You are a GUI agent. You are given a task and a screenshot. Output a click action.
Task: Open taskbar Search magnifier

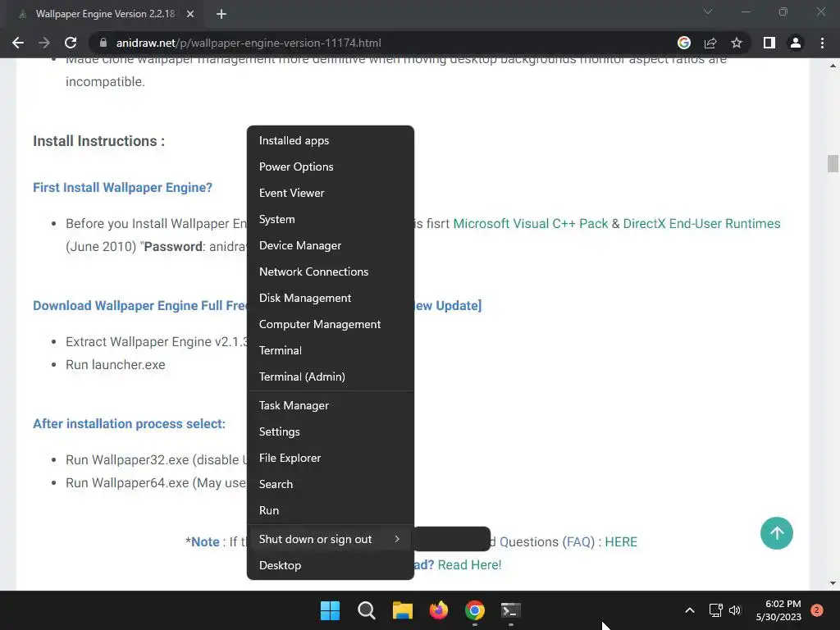[x=367, y=610]
